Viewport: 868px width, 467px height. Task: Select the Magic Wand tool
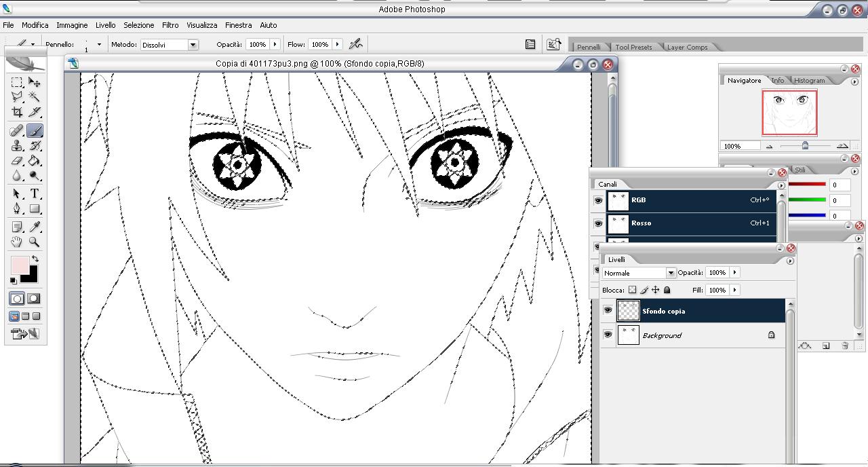(x=35, y=98)
